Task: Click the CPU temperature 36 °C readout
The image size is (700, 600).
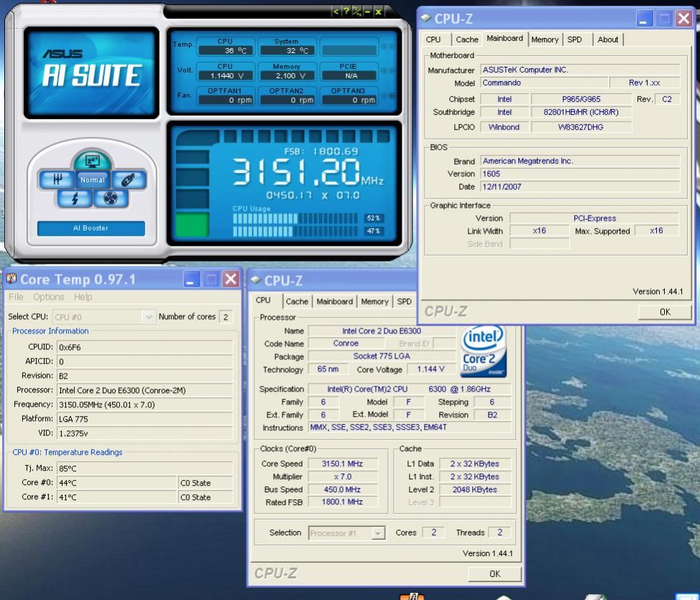Action: pos(226,51)
